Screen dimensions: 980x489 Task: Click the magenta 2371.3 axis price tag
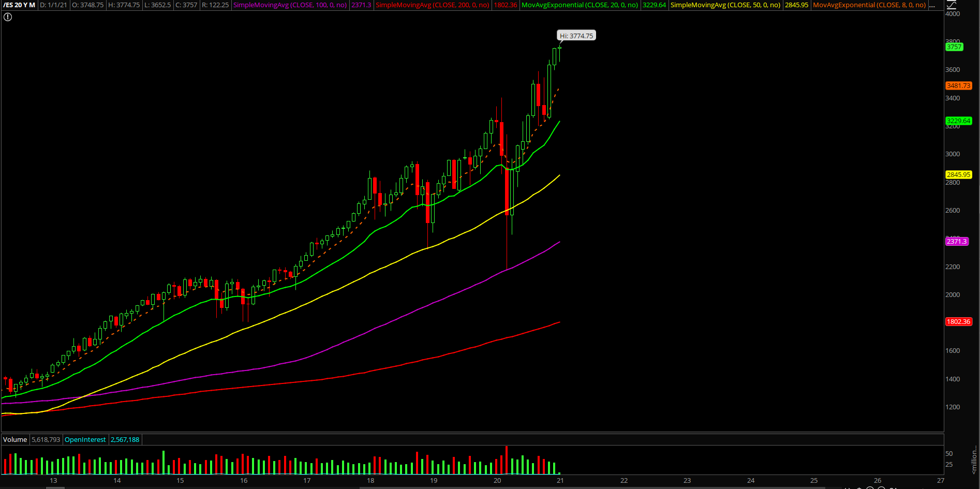click(957, 242)
